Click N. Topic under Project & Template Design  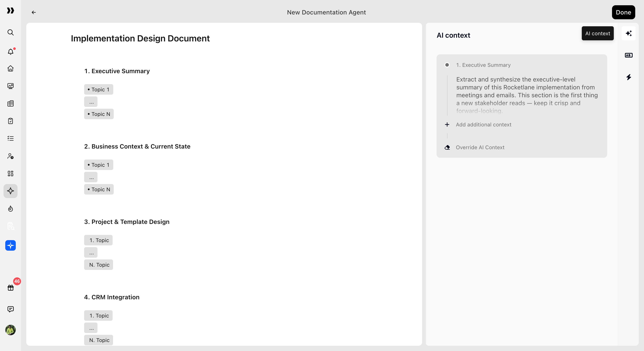[99, 265]
